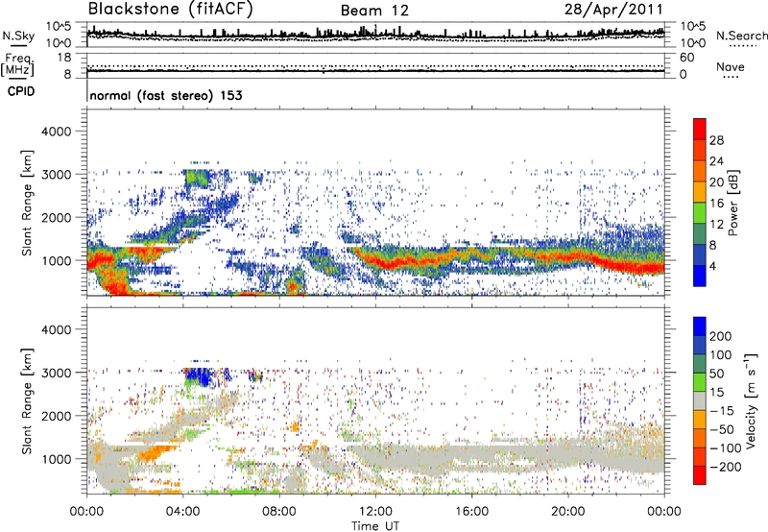Viewport: 768px width, 532px height.
Task: Click the Nave legend label
Action: coord(731,66)
